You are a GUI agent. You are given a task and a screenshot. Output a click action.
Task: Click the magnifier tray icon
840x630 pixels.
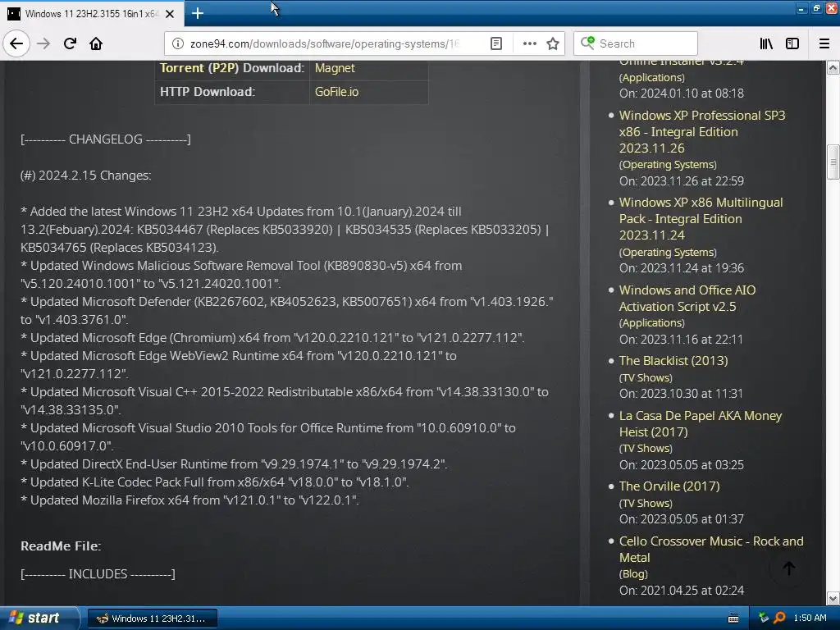[779, 618]
